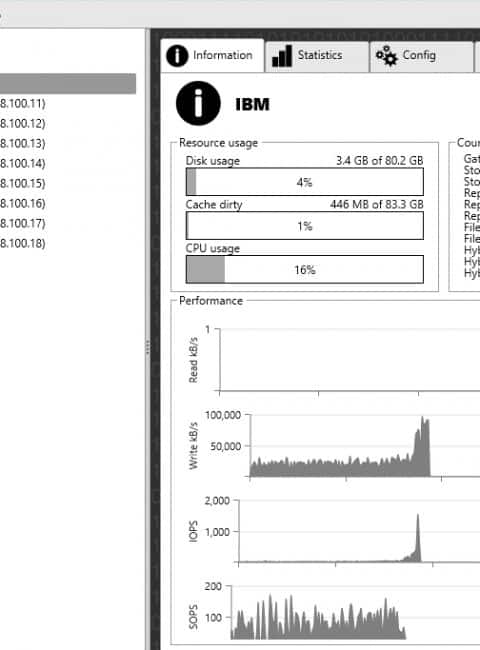Click the '446 MB of 83.3 GB' value
The width and height of the screenshot is (480, 650).
(x=377, y=204)
